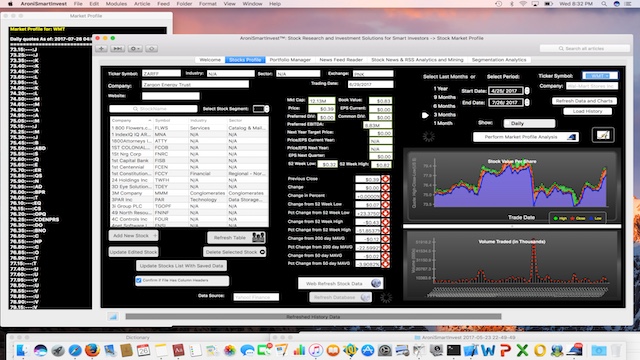Select the 1 Year period option
The height and width of the screenshot is (360, 640).
pos(440,89)
